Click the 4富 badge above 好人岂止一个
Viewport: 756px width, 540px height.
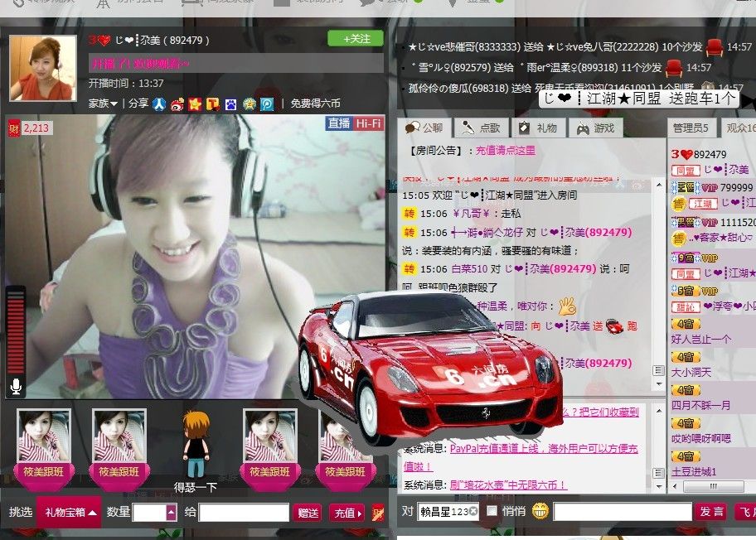pos(685,324)
